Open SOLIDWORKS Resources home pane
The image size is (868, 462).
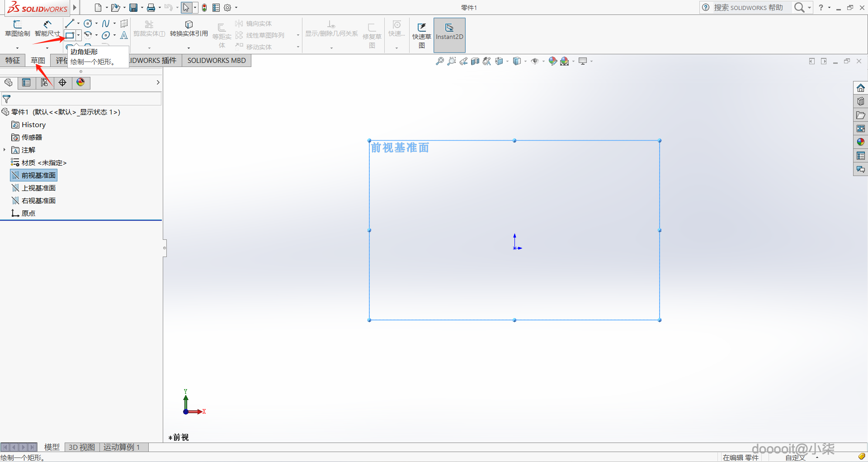point(861,88)
